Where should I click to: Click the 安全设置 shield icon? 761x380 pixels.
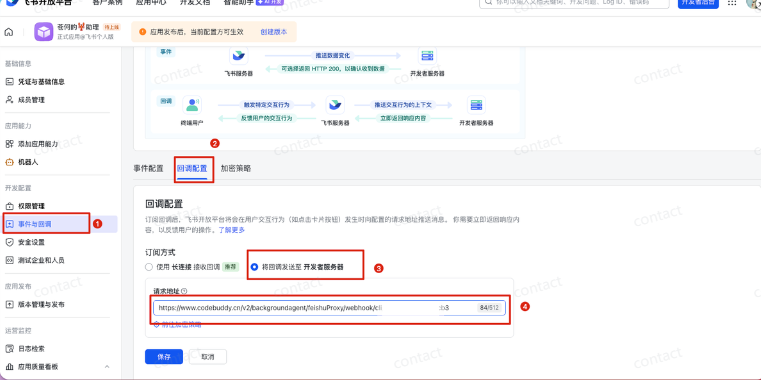point(9,242)
